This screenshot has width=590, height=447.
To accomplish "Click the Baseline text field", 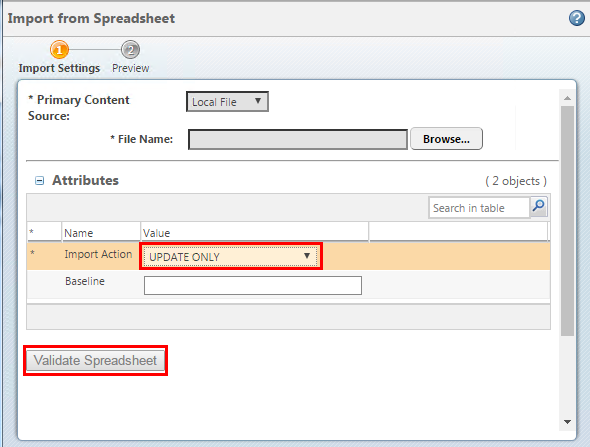I will click(x=253, y=286).
